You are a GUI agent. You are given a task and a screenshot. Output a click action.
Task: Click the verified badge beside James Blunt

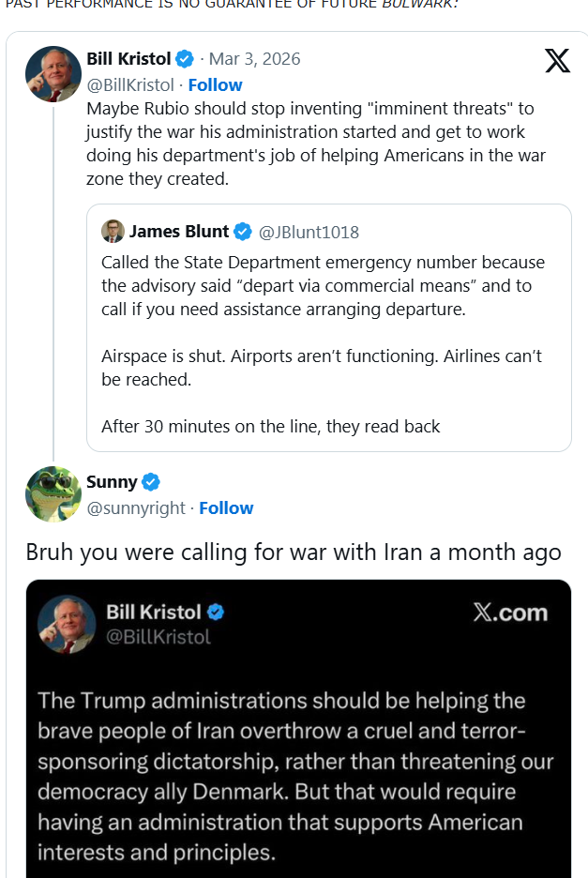(243, 231)
